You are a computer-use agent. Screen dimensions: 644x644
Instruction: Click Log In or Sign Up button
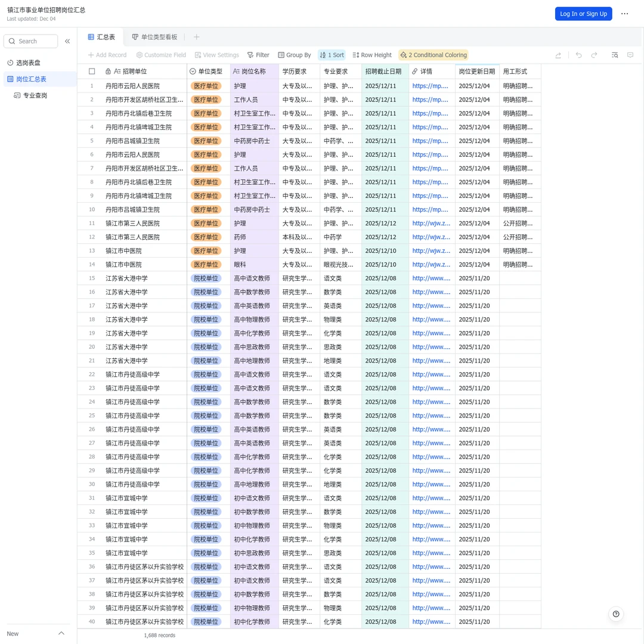583,14
